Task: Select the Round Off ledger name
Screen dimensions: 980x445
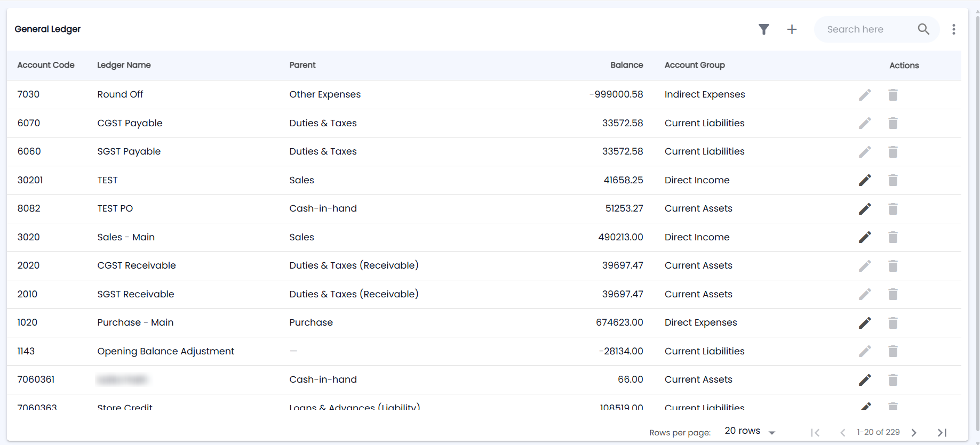Action: point(120,94)
